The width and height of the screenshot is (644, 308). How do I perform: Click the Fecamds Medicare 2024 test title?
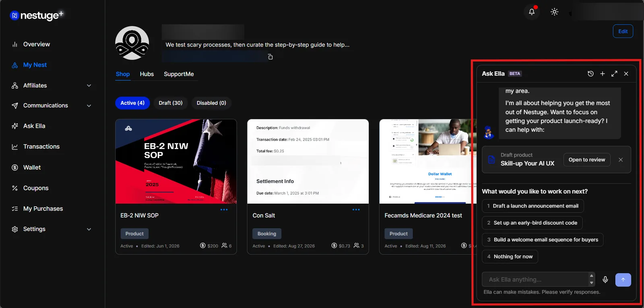423,216
